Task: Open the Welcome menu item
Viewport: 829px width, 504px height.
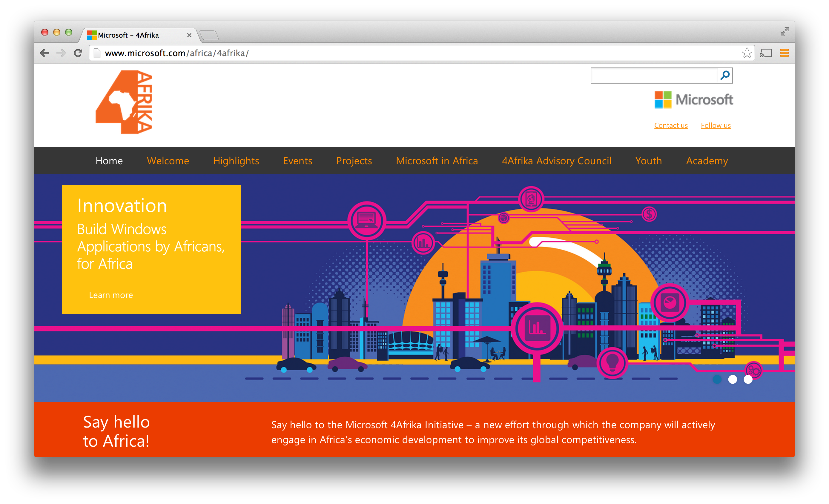Action: (168, 161)
